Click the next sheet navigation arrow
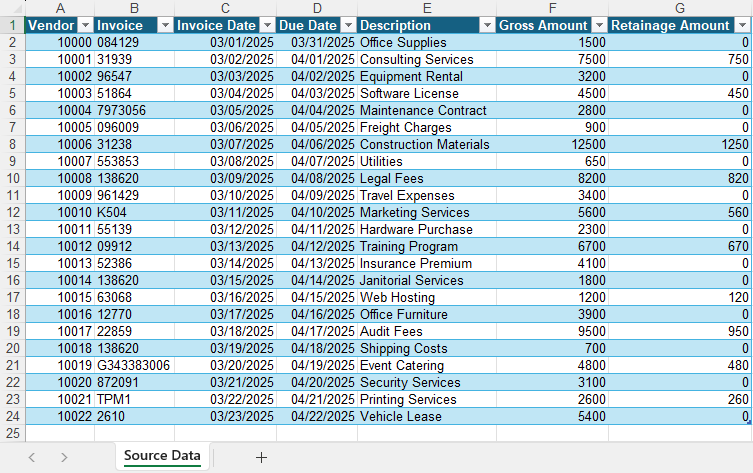The height and width of the screenshot is (473, 753). [x=64, y=458]
